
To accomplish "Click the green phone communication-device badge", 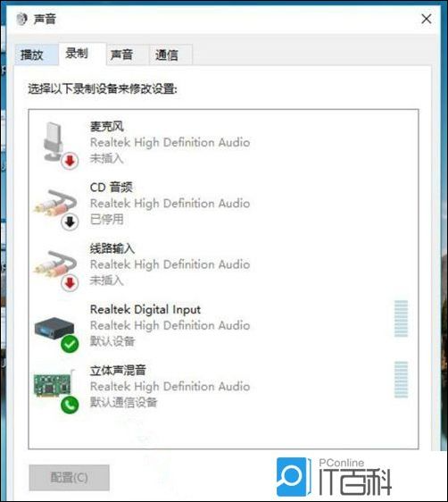I will tap(70, 405).
